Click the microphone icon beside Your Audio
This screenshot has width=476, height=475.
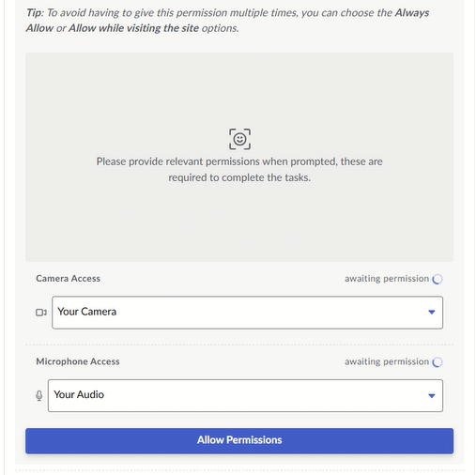pyautogui.click(x=39, y=395)
